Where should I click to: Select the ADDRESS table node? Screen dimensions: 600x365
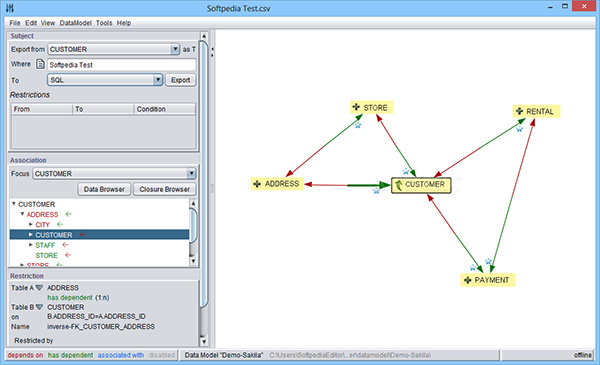pyautogui.click(x=277, y=184)
